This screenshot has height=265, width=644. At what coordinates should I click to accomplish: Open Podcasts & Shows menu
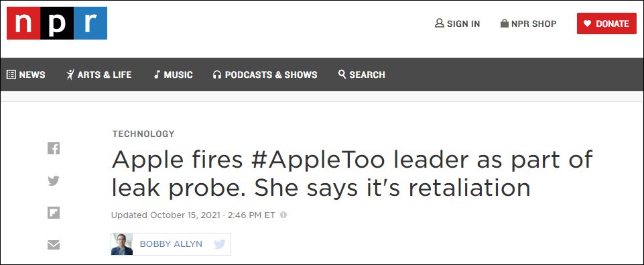pos(265,74)
